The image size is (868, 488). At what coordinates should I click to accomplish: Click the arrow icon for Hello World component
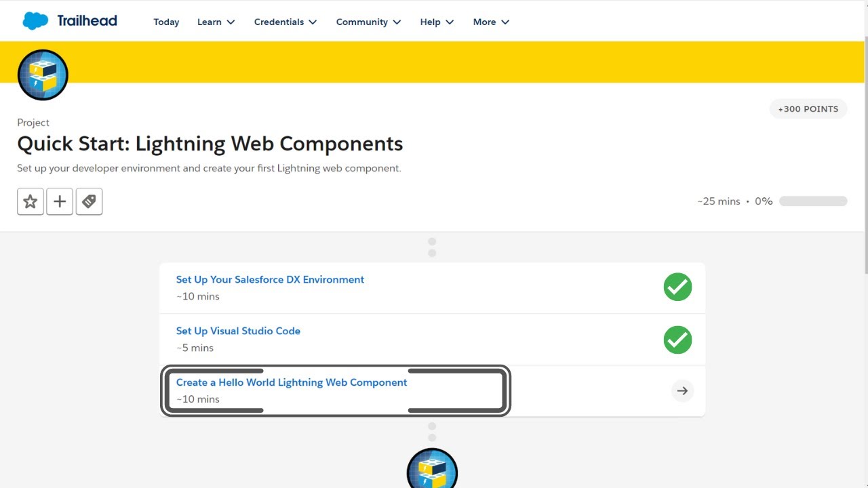coord(682,391)
